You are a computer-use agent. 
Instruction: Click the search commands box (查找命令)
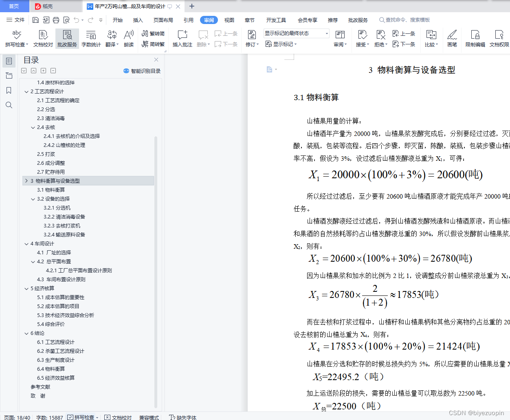pos(404,20)
